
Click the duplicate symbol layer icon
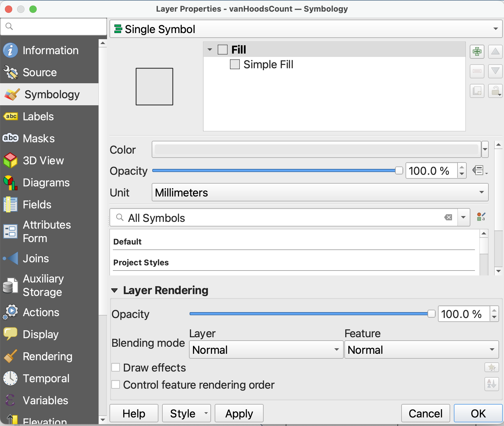pos(477,91)
